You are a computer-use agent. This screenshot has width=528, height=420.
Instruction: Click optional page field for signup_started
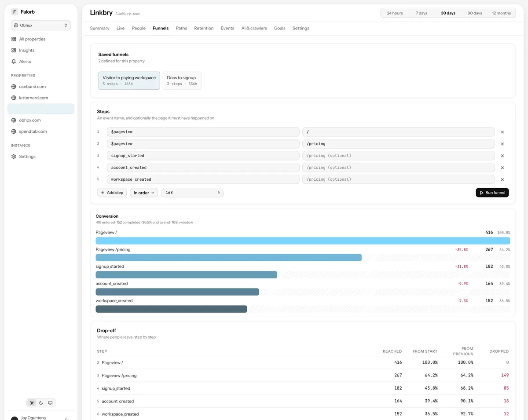[398, 156]
